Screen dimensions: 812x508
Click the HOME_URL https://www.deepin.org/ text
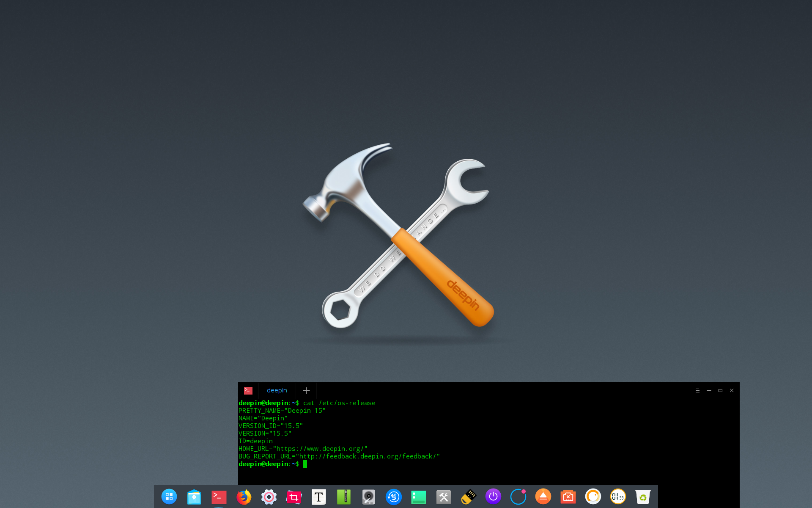[x=303, y=449]
